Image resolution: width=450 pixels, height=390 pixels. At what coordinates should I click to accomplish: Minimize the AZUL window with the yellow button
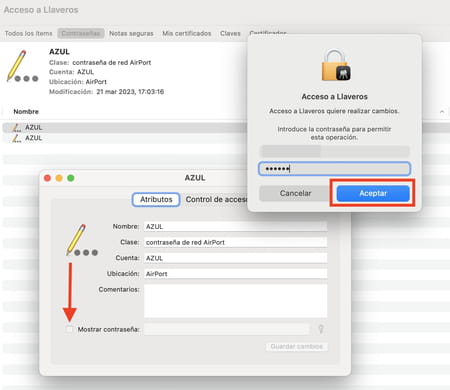click(x=59, y=178)
